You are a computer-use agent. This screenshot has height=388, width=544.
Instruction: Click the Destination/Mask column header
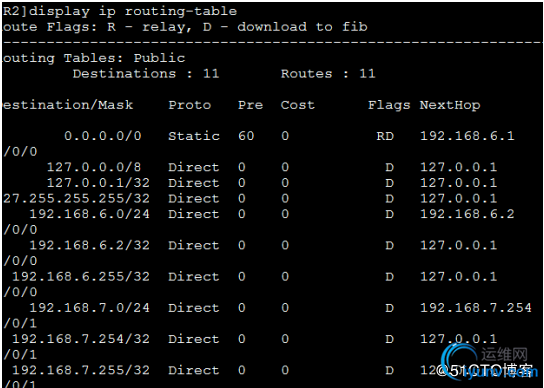coord(68,105)
